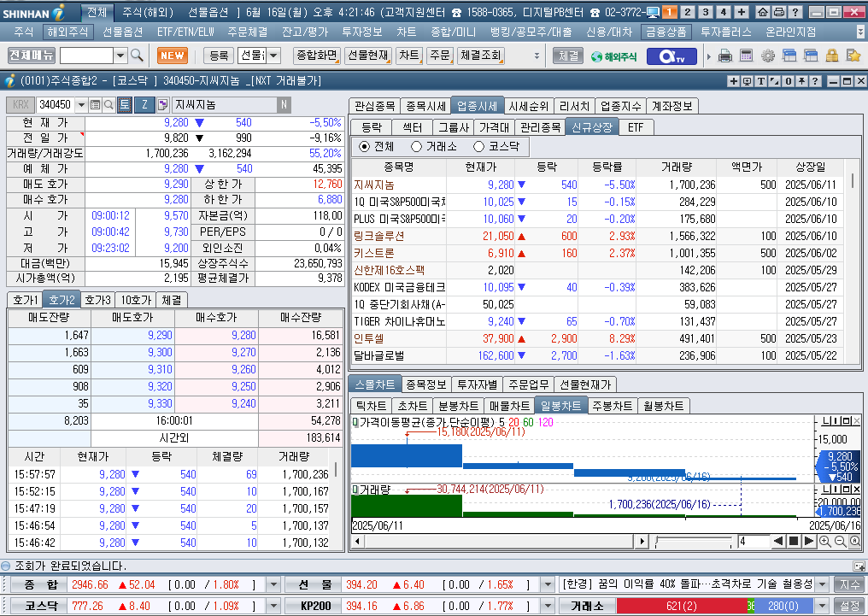Click the stop square button under chart
868x616 pixels.
click(794, 542)
